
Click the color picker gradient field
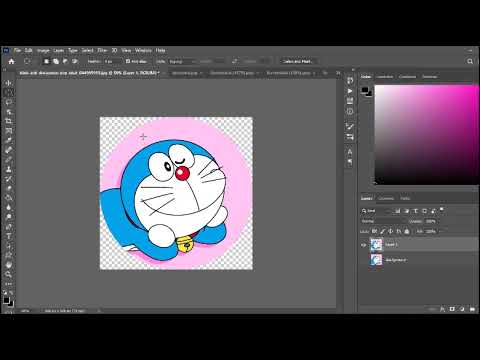pos(427,134)
